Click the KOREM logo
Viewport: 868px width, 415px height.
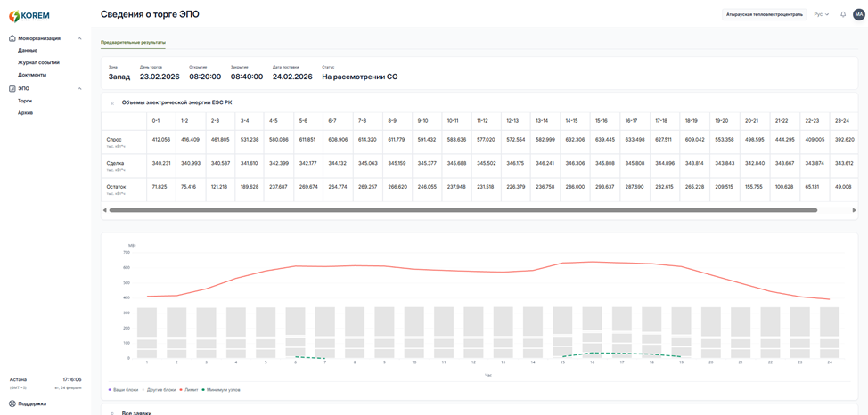[30, 17]
